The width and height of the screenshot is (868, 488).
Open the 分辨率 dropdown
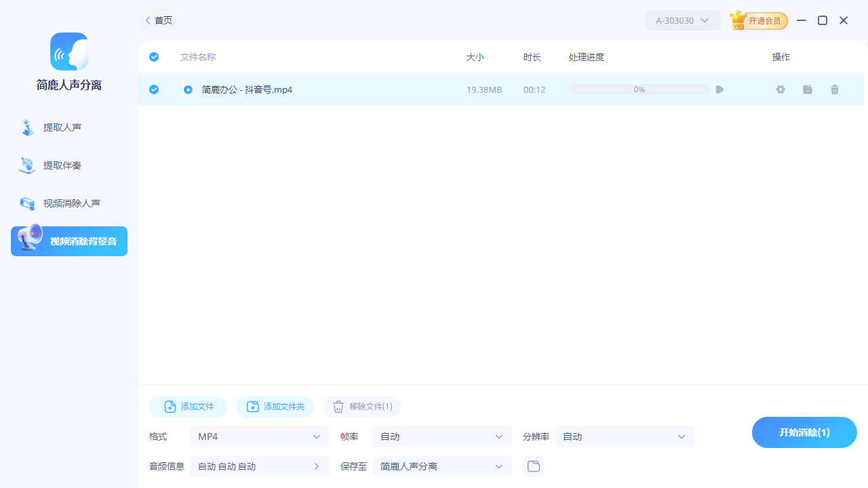click(x=624, y=436)
